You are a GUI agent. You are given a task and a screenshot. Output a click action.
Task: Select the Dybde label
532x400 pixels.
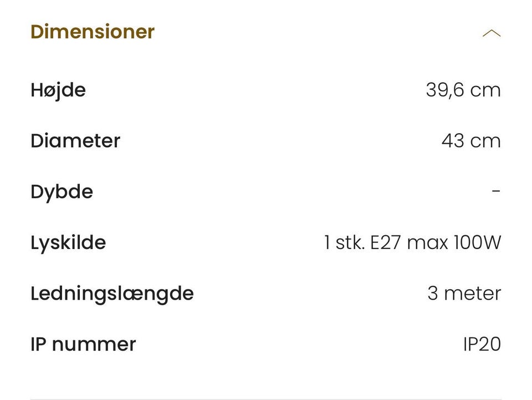pyautogui.click(x=62, y=192)
